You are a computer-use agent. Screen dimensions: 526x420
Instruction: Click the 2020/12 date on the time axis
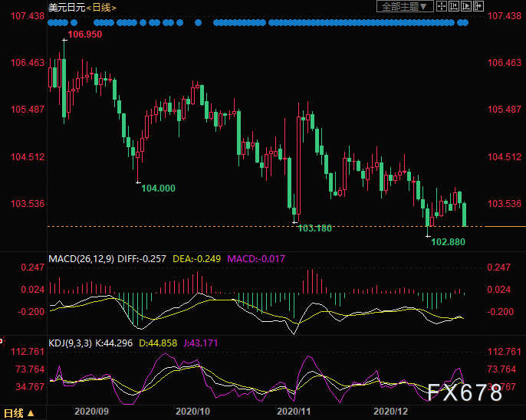[388, 412]
